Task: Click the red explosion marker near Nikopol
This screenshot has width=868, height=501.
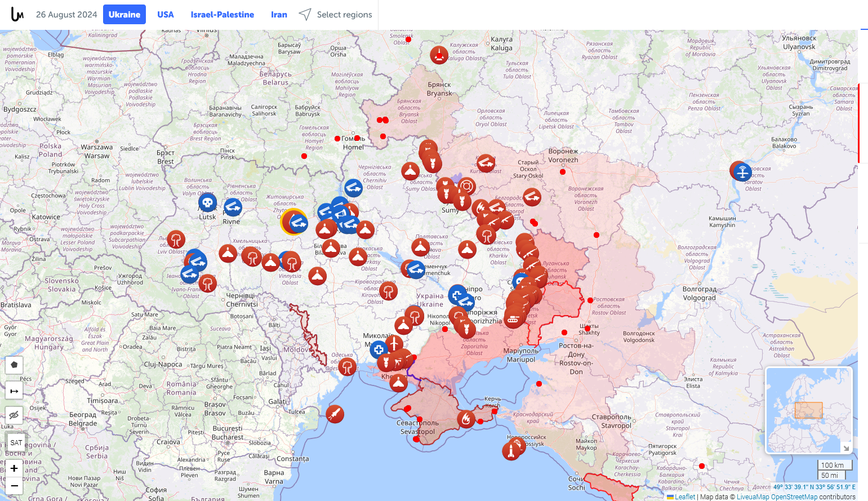Action: (x=415, y=316)
